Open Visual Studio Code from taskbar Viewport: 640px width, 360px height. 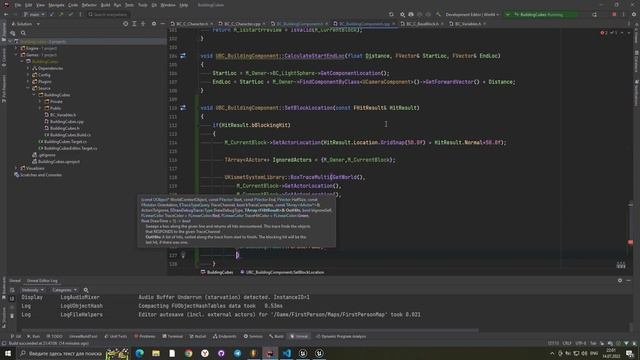[287, 353]
